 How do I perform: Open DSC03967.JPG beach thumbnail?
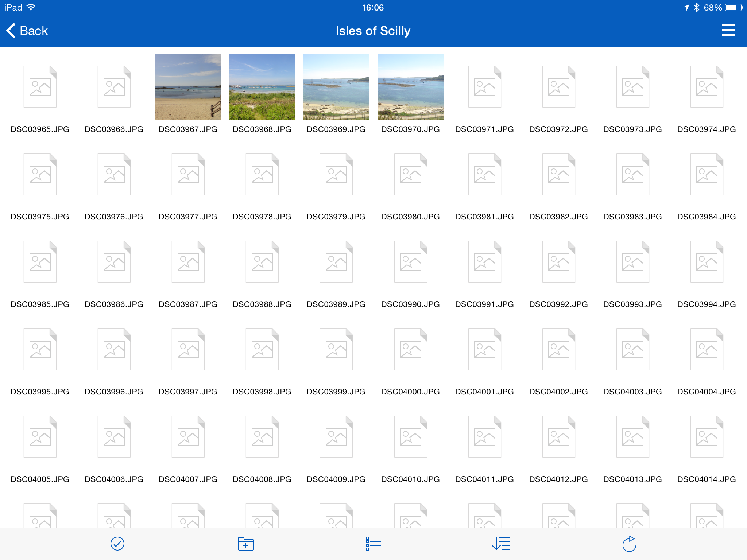click(x=188, y=87)
